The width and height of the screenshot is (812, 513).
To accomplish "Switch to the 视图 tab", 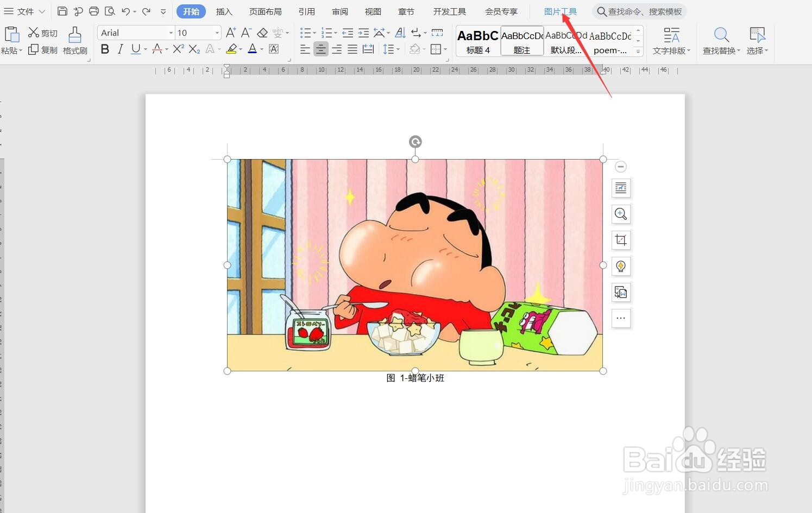I will click(x=373, y=11).
